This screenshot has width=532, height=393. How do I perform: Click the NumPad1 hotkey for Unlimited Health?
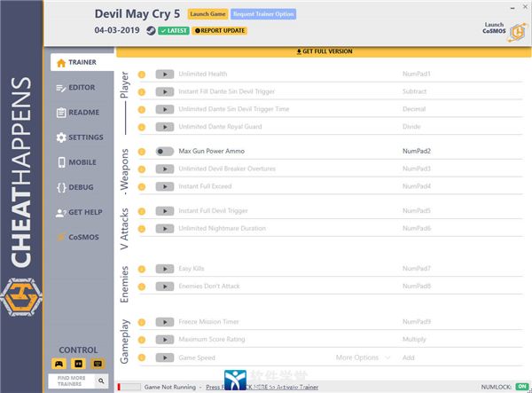[417, 74]
